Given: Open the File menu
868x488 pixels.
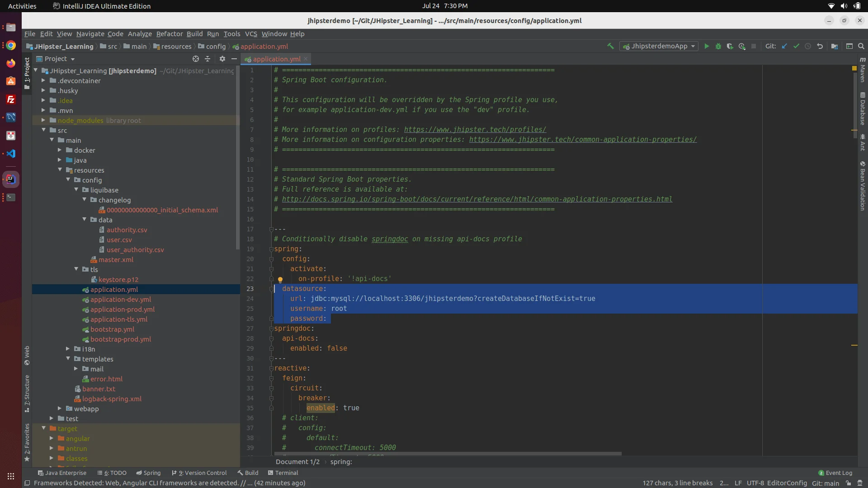Looking at the screenshot, I should coord(30,34).
